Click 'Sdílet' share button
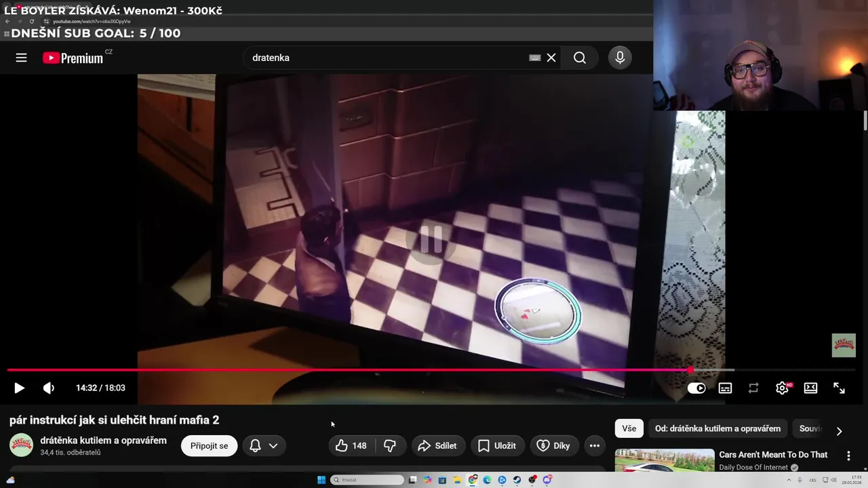Image resolution: width=868 pixels, height=488 pixels. tap(438, 445)
